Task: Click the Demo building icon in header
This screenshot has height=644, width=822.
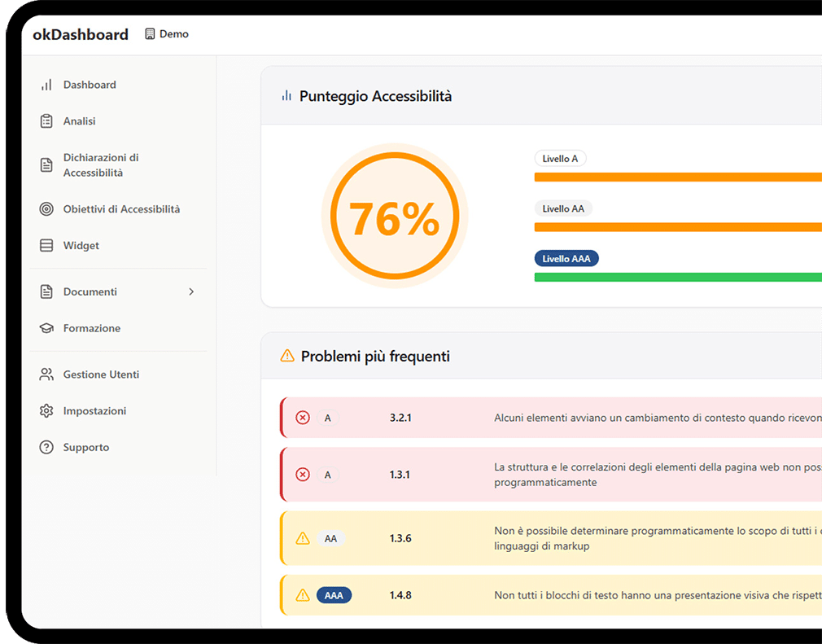Action: pos(150,34)
